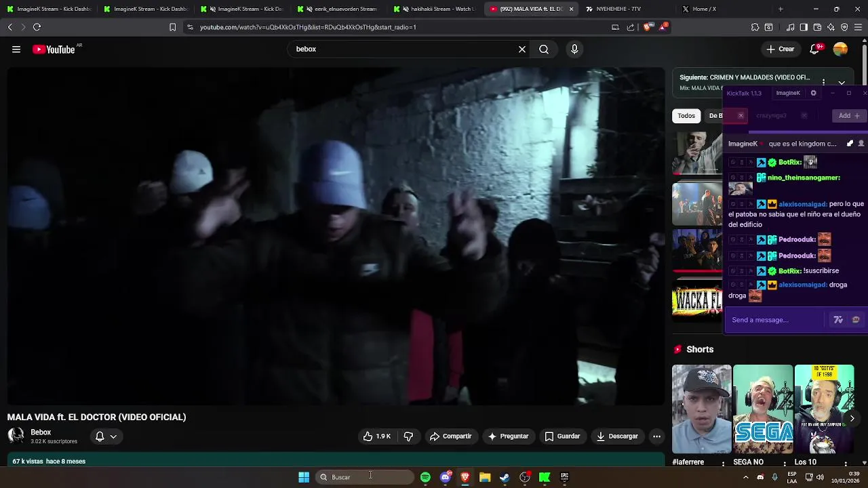Open the Bebox channel name link
This screenshot has width=868, height=488.
tap(41, 432)
